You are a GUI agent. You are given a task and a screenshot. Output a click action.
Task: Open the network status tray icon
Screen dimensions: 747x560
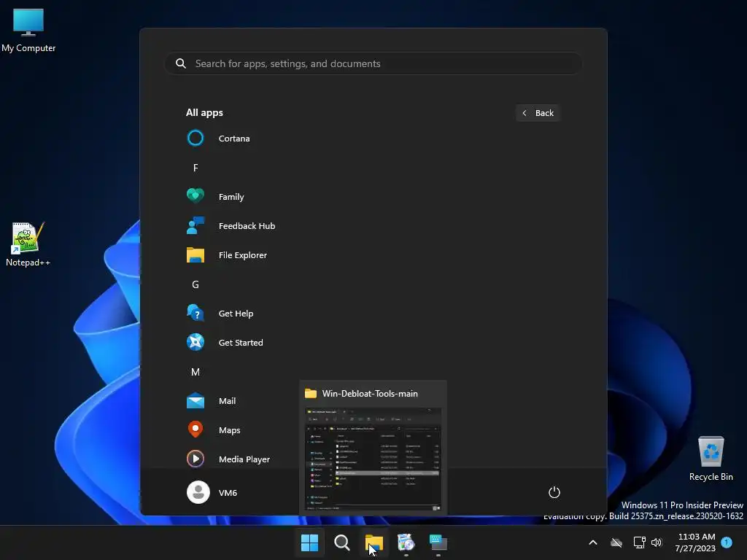639,542
